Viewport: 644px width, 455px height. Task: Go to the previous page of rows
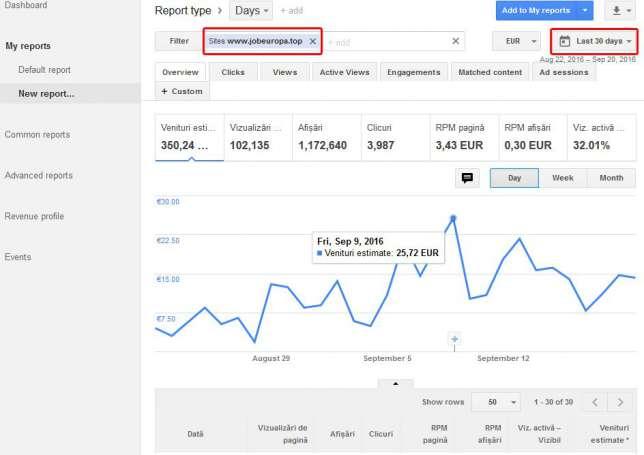coord(595,402)
